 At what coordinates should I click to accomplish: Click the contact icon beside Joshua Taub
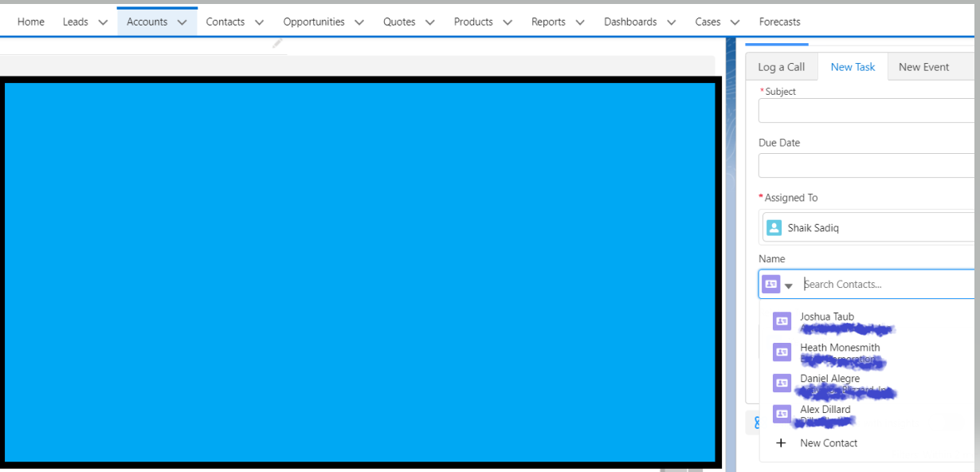(x=782, y=321)
